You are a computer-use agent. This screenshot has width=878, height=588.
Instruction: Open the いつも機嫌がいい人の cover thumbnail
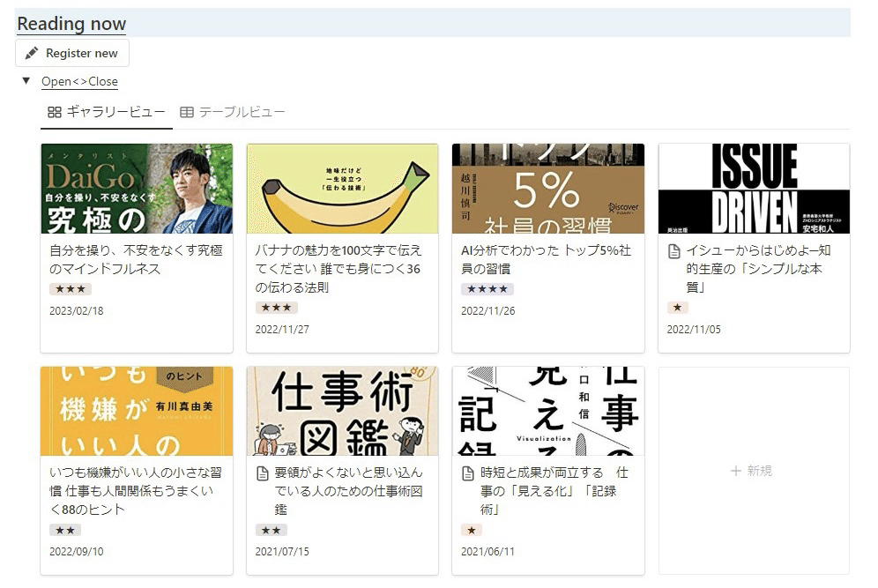pyautogui.click(x=137, y=411)
